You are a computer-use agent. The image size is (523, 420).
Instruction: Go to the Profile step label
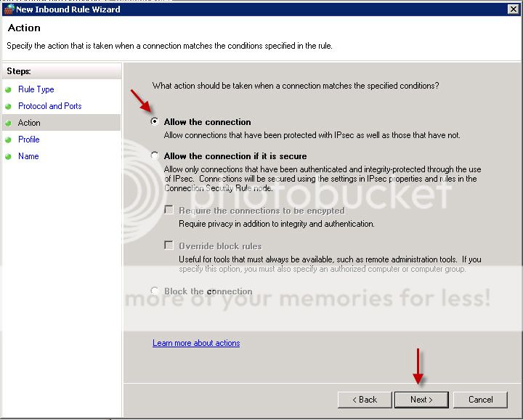(x=29, y=140)
